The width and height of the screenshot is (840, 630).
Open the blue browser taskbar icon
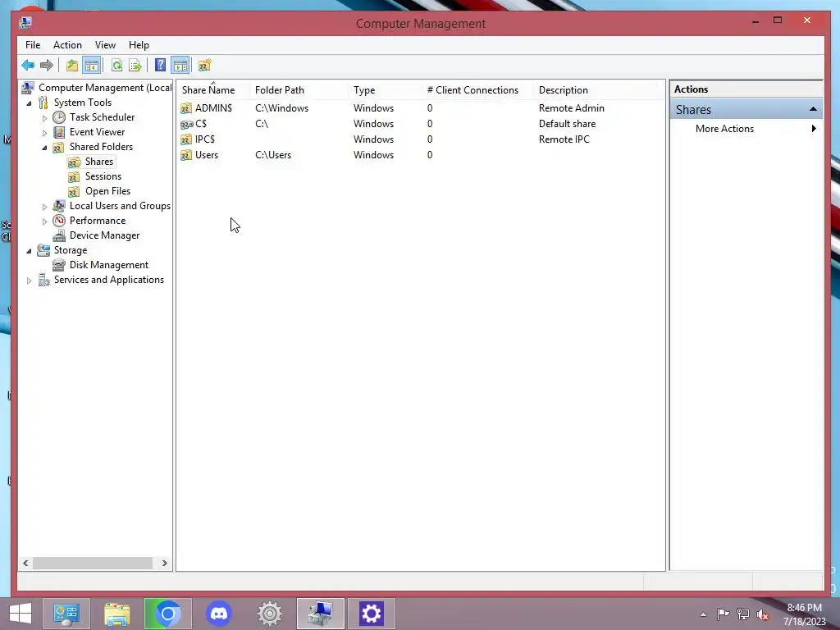[167, 614]
